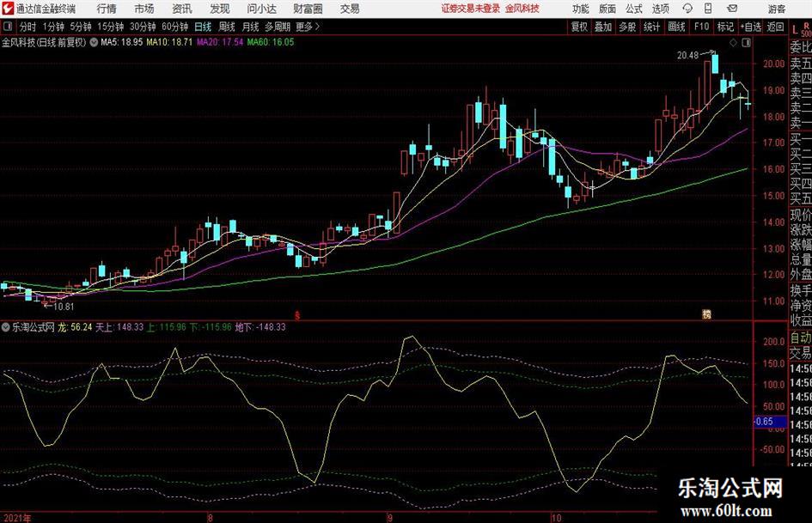The width and height of the screenshot is (812, 523).
Task: Click the 复权 button
Action: (x=579, y=27)
